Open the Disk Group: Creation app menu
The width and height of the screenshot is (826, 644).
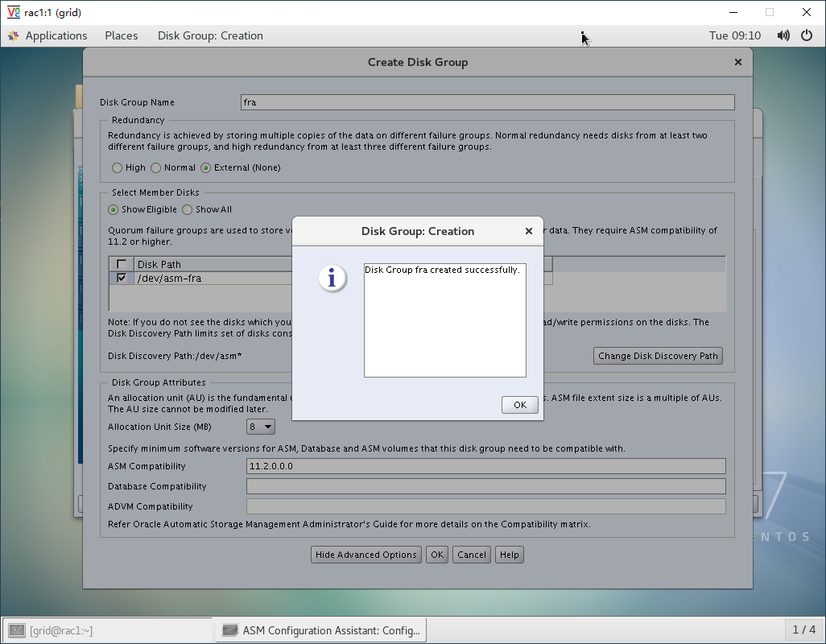coord(210,35)
